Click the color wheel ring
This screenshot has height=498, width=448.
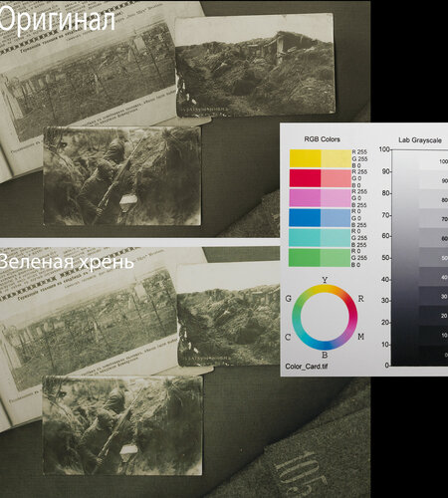[x=325, y=317]
